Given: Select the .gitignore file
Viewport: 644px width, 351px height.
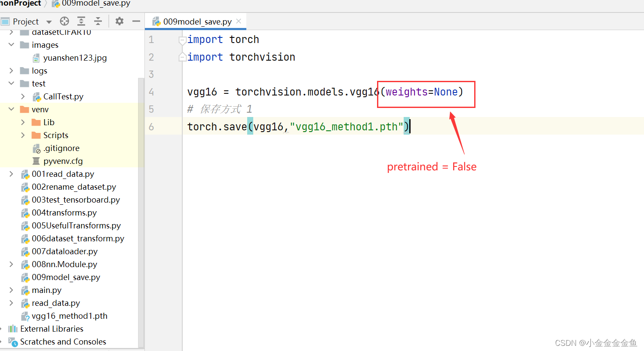Looking at the screenshot, I should pyautogui.click(x=61, y=148).
